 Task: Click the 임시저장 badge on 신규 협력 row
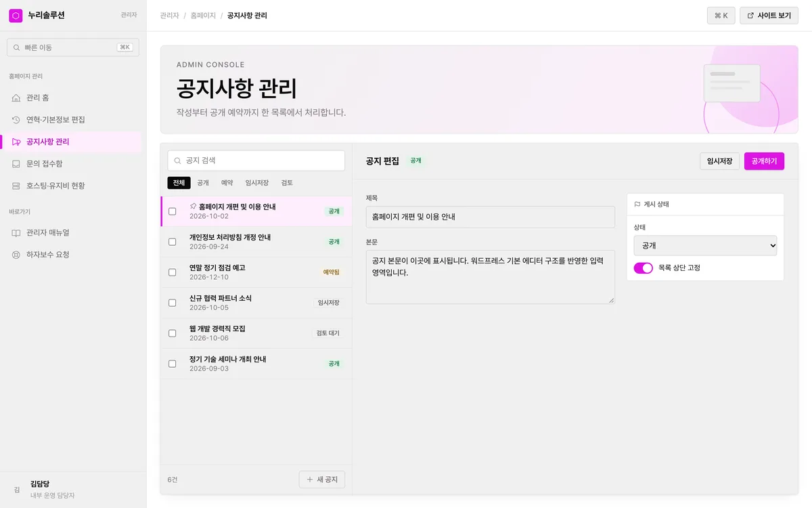pyautogui.click(x=328, y=303)
